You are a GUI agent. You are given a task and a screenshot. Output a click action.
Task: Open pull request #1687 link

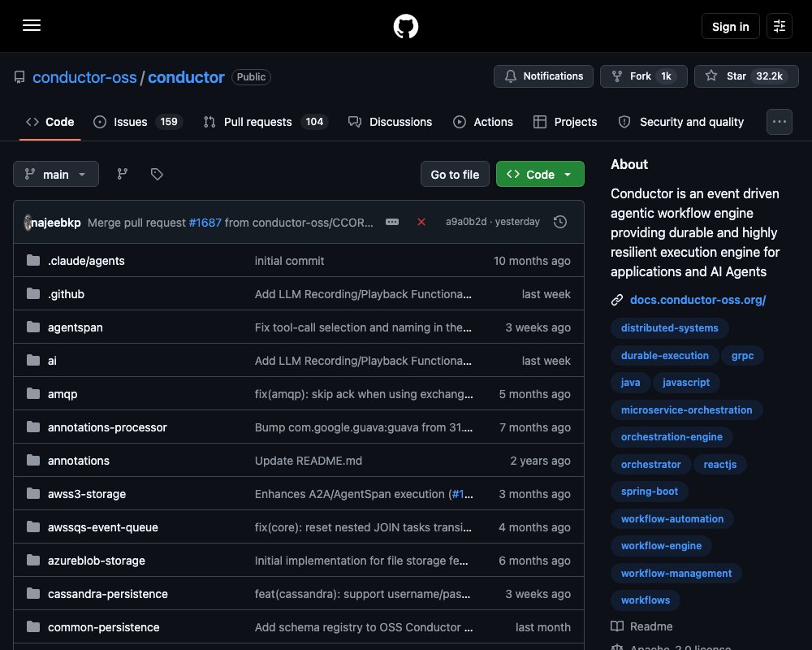(x=205, y=223)
